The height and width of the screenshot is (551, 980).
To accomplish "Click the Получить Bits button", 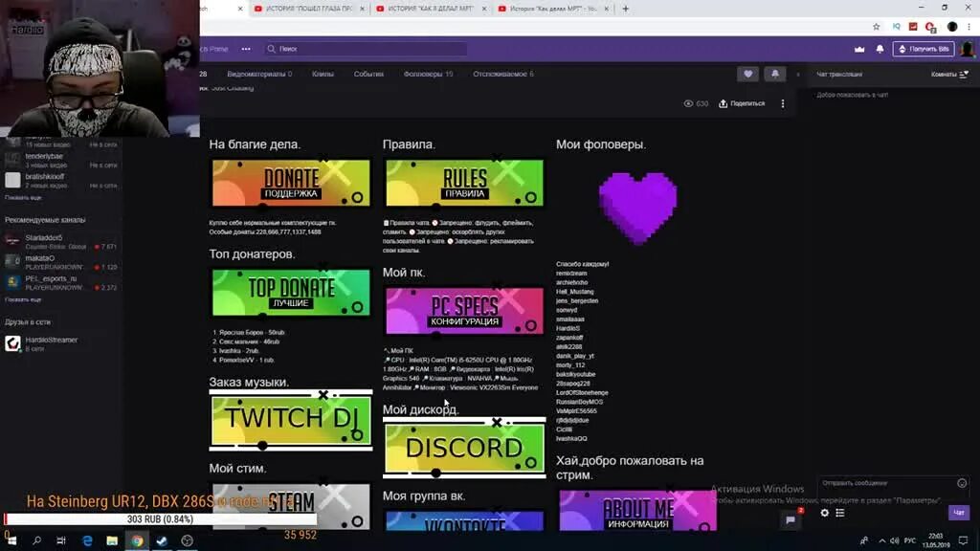I will [x=924, y=49].
